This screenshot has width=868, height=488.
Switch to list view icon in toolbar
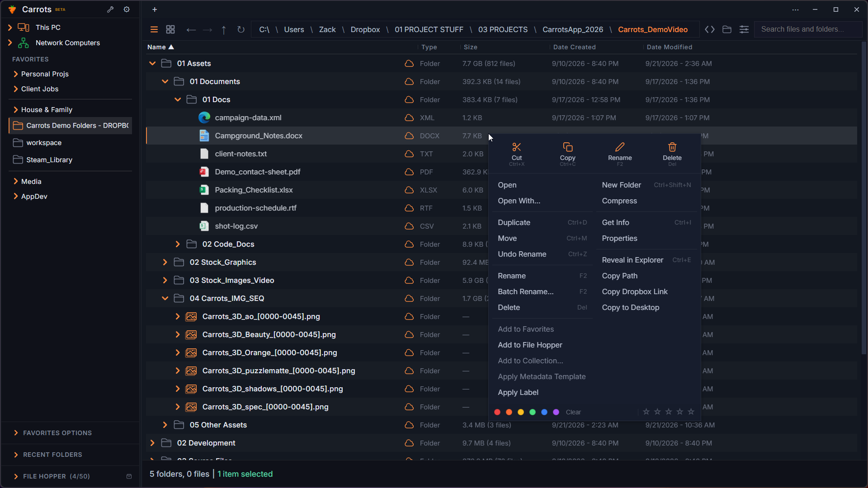154,29
